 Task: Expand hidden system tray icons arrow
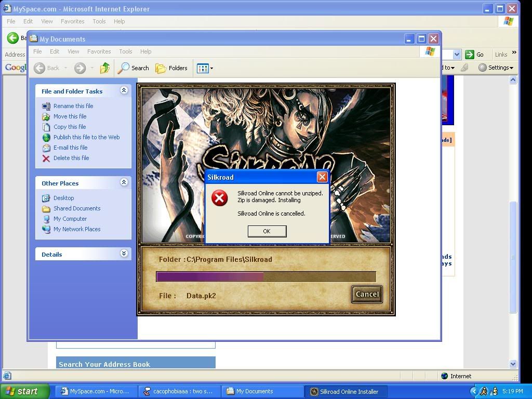click(474, 392)
